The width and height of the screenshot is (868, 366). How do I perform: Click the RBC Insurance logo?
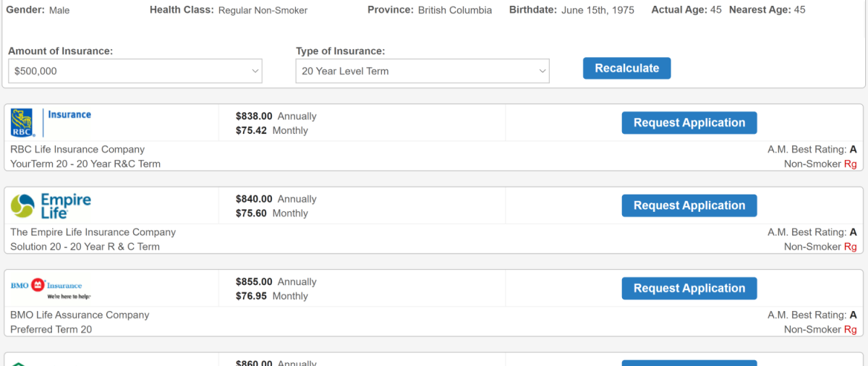pyautogui.click(x=51, y=122)
